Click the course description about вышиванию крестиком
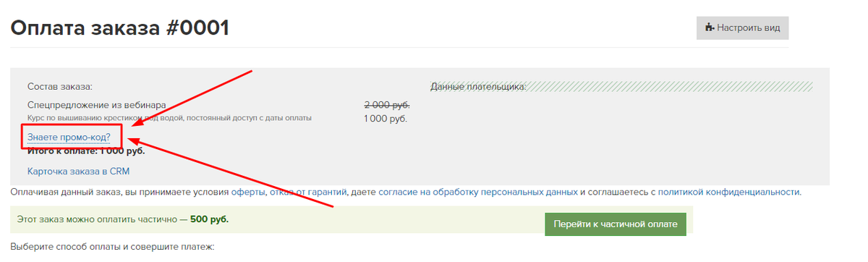The height and width of the screenshot is (262, 868). (x=169, y=117)
